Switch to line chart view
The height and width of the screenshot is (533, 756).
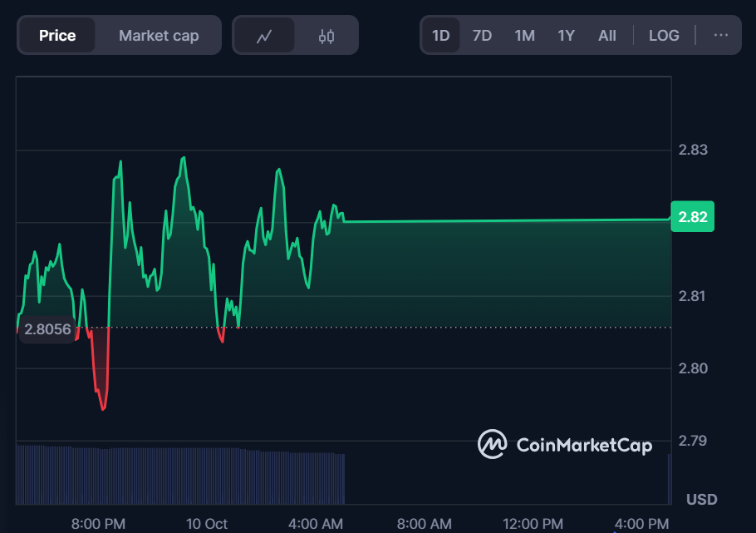264,36
